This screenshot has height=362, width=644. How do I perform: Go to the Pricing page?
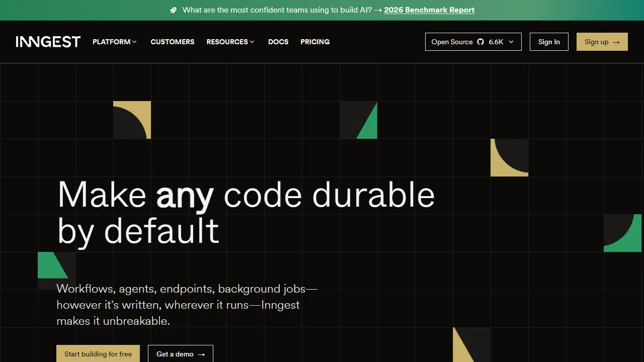pos(315,42)
